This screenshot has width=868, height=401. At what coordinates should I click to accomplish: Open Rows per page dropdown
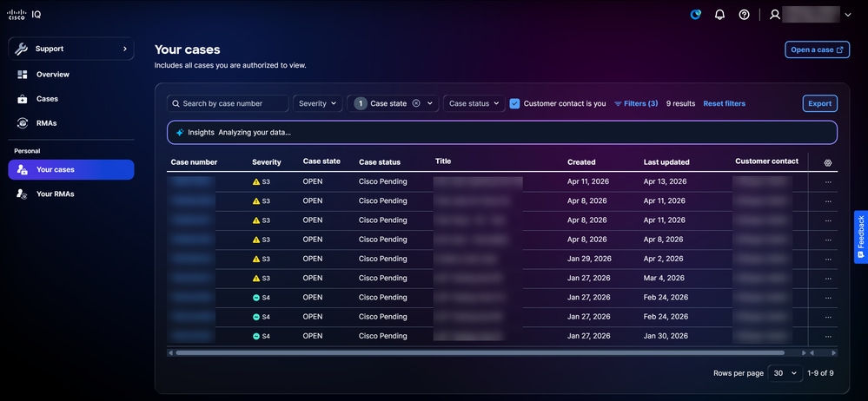click(785, 373)
